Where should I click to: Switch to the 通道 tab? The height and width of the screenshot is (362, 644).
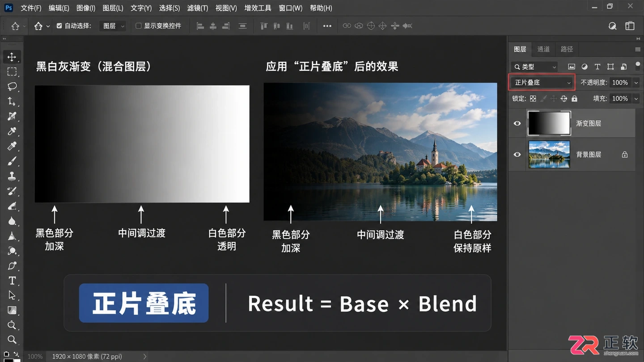[543, 49]
